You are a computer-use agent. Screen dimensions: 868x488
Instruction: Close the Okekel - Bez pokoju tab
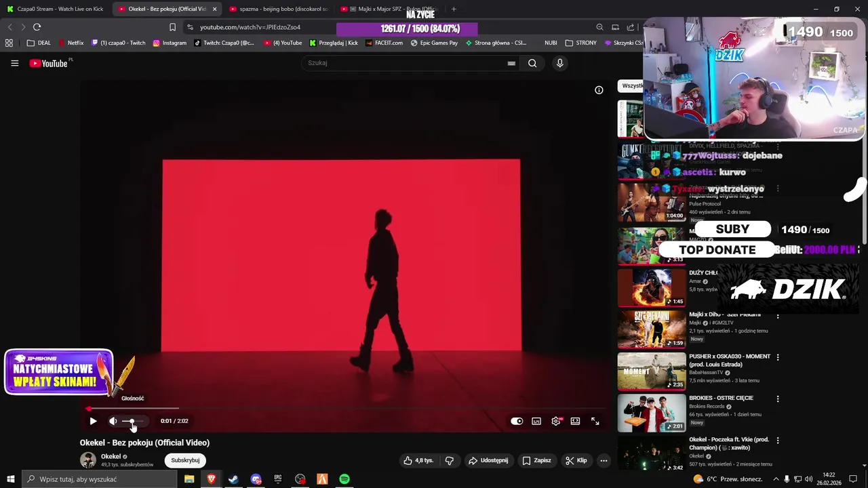click(x=214, y=9)
